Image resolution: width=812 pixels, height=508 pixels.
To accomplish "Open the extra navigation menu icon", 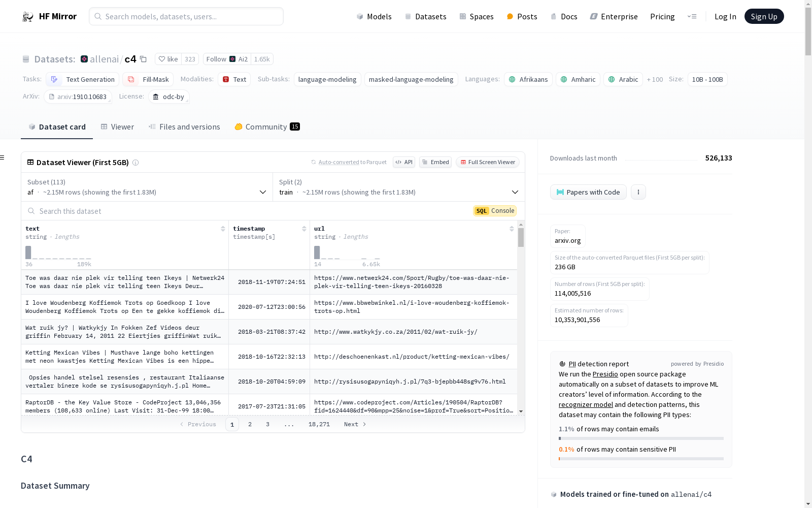I will [692, 16].
